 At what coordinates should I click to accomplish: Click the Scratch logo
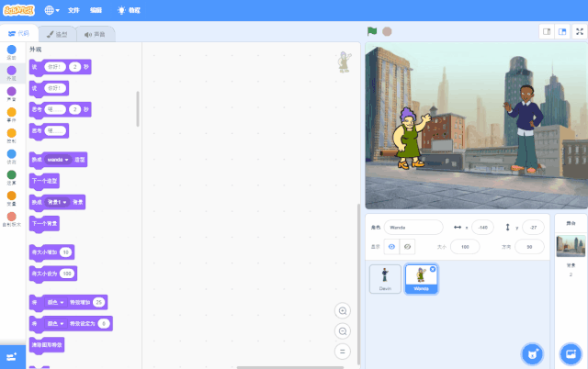18,10
